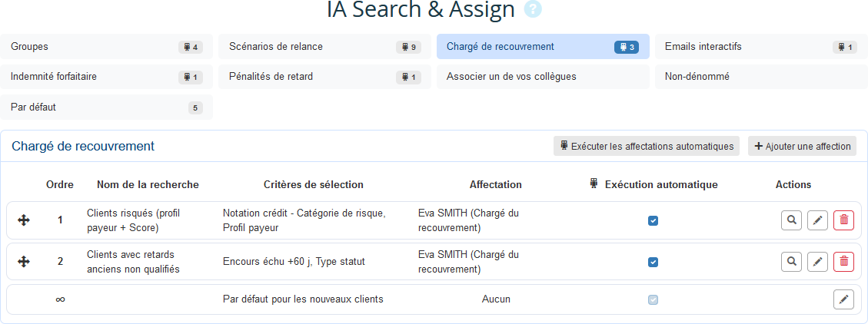Click 'Aucun' in the Affectation column

click(496, 299)
